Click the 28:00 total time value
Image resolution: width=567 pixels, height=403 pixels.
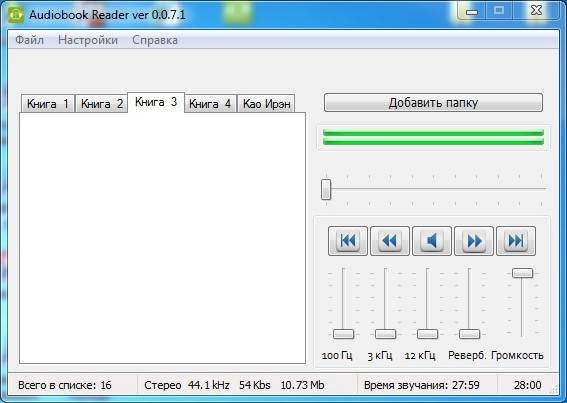(528, 385)
